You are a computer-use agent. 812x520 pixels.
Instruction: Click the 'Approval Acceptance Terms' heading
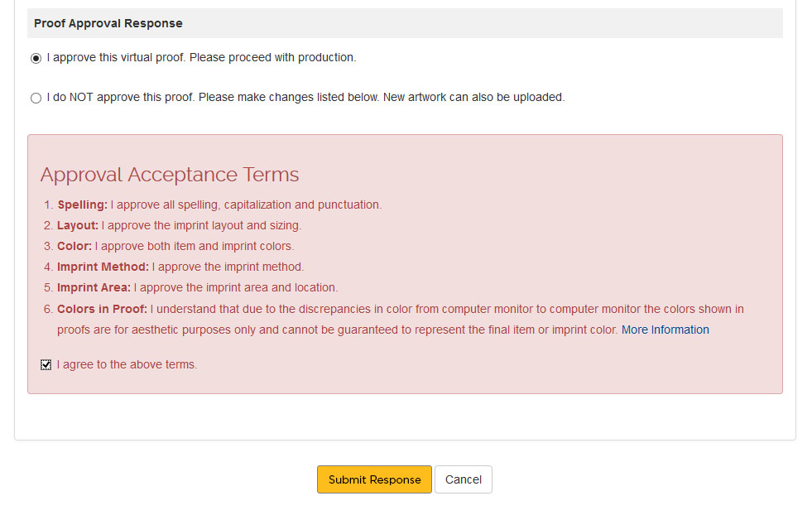point(170,175)
